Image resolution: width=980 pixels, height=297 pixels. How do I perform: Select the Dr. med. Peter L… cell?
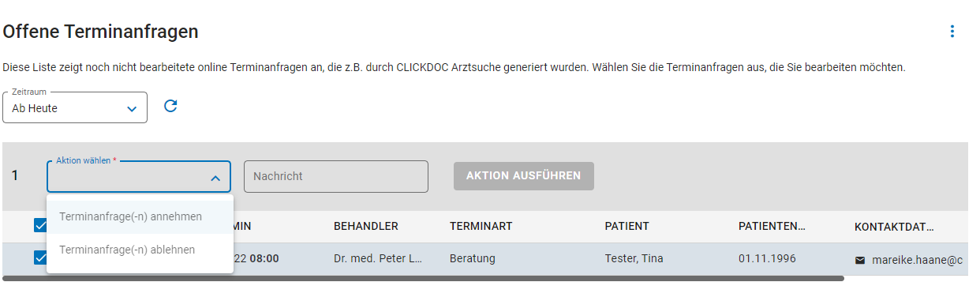378,258
